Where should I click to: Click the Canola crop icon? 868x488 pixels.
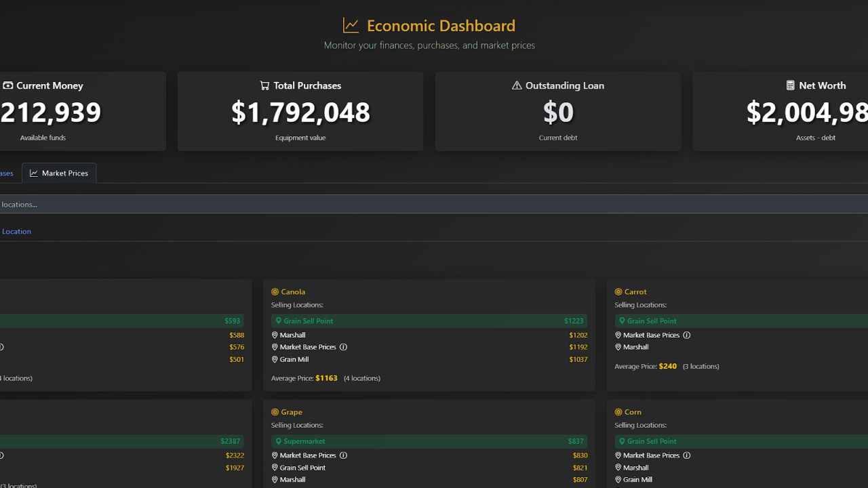tap(275, 292)
